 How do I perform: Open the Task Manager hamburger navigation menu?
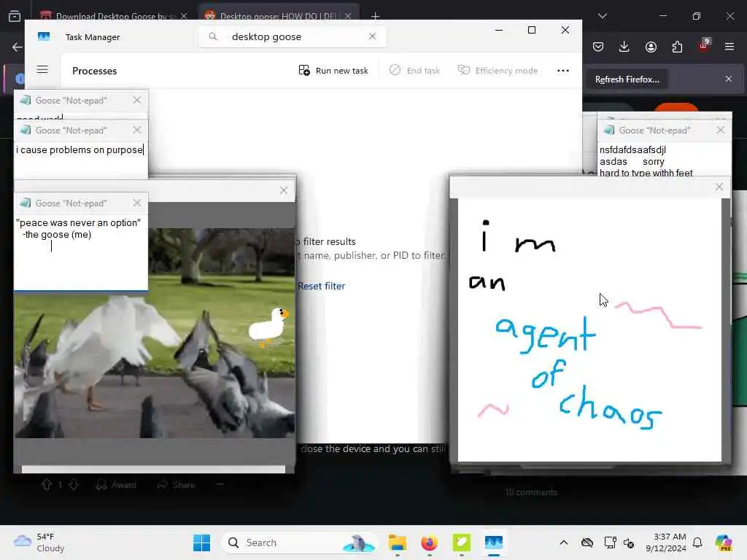tap(42, 70)
